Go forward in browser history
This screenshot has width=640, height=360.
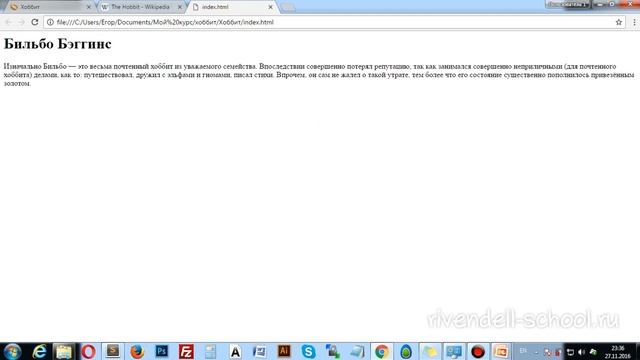(21, 22)
